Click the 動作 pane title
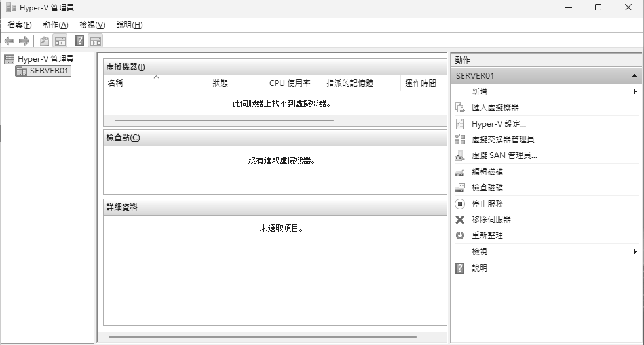 [x=463, y=60]
